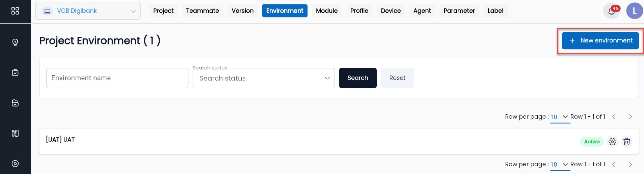Click the Reset button
Viewport: 644px width, 174px height.
(x=397, y=78)
